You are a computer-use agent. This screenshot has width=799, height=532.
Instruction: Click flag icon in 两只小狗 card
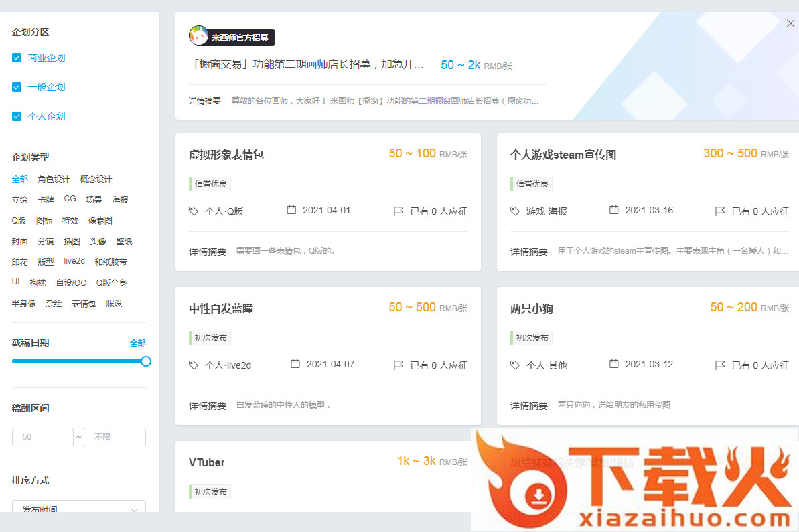(720, 365)
